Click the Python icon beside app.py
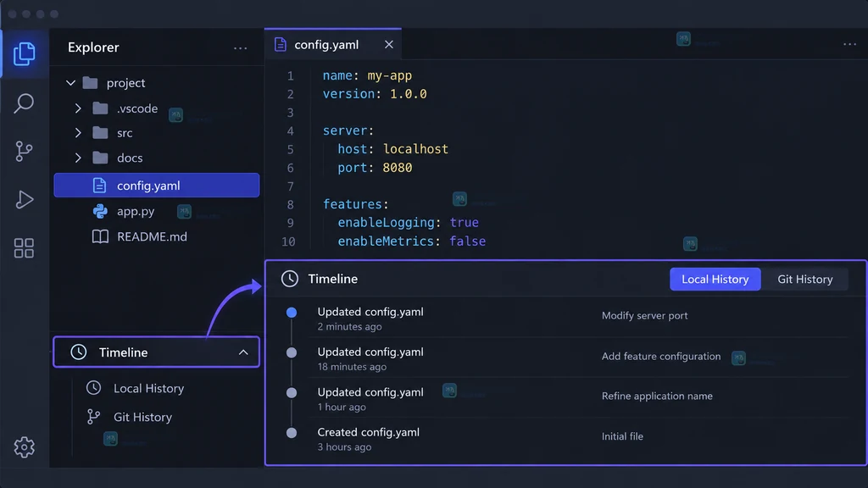Viewport: 868px width, 488px height. click(100, 211)
